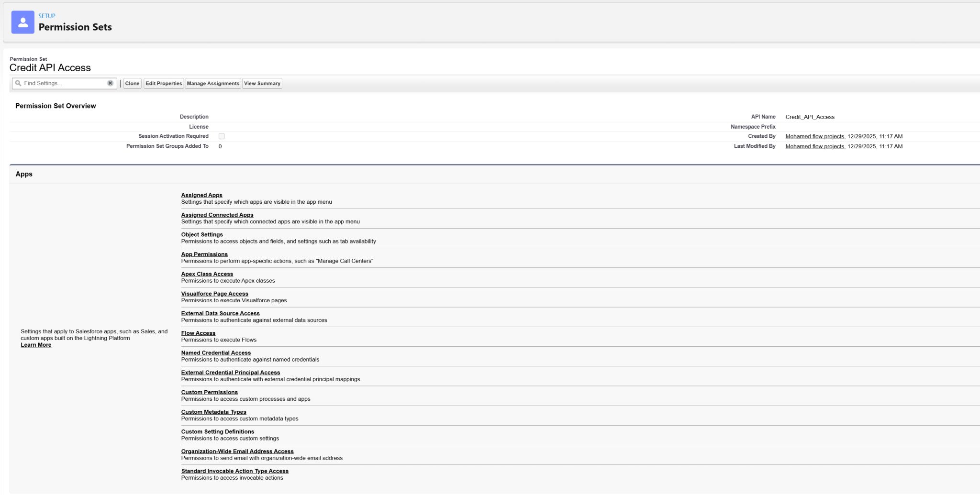The width and height of the screenshot is (980, 495).
Task: Click Permission Set Groups Added To value 0
Action: [x=220, y=146]
